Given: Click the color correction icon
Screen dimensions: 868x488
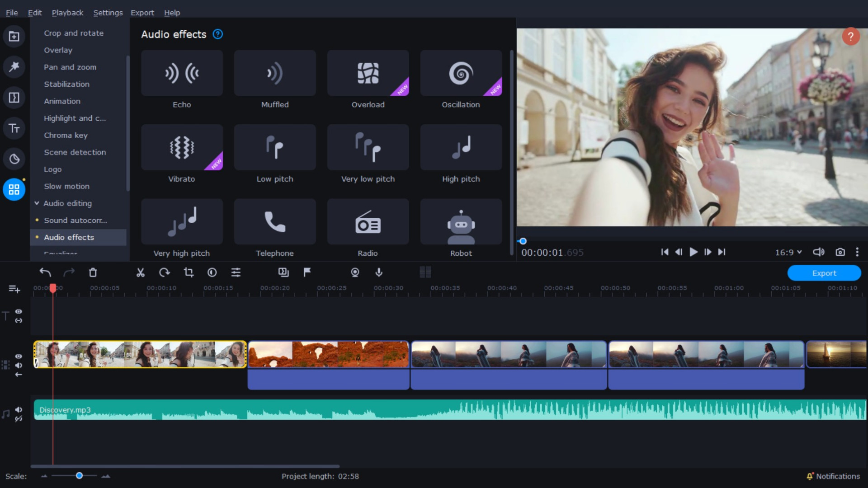Looking at the screenshot, I should point(212,272).
